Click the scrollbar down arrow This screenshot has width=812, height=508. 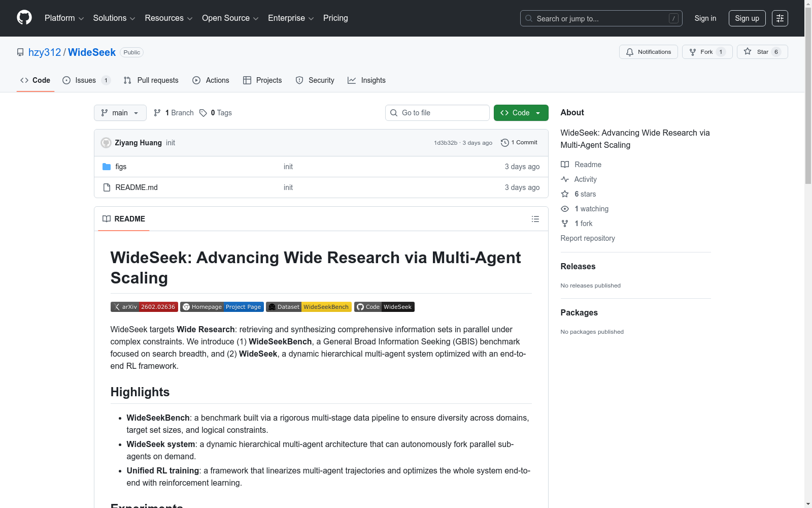tap(808, 504)
